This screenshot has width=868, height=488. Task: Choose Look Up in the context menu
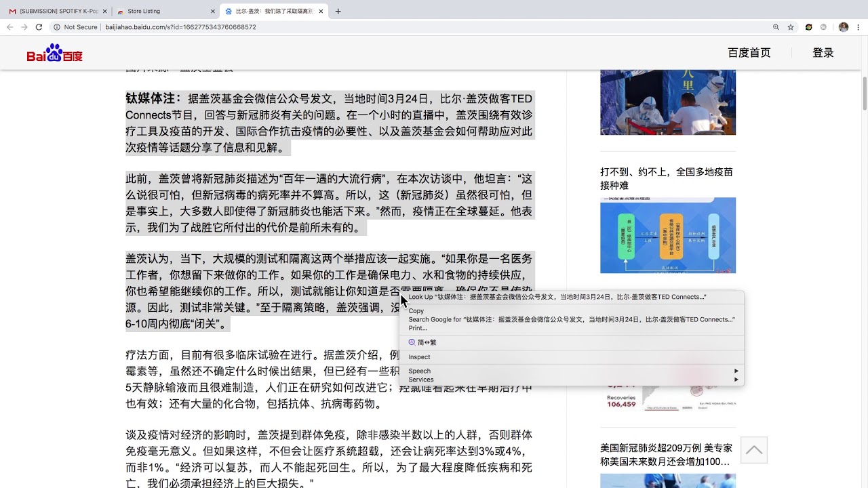572,297
